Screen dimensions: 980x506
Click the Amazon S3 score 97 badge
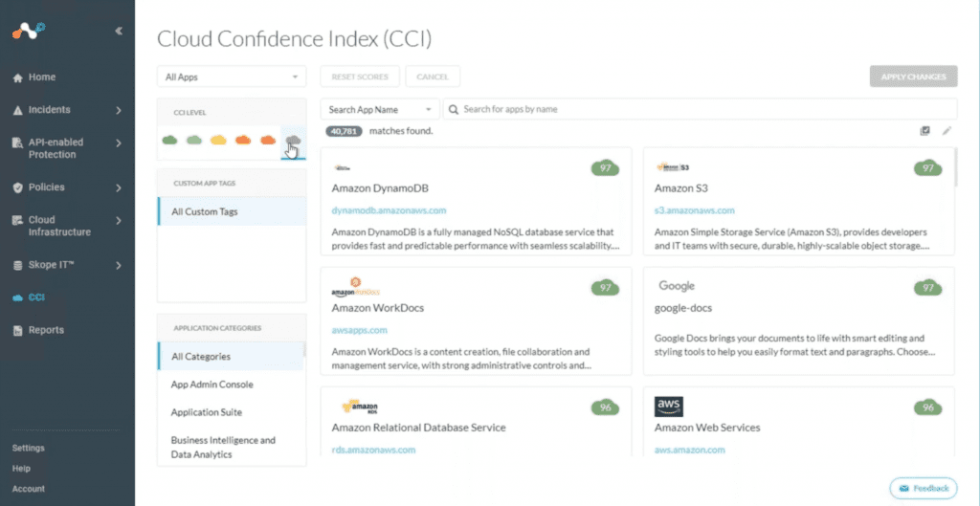click(928, 168)
